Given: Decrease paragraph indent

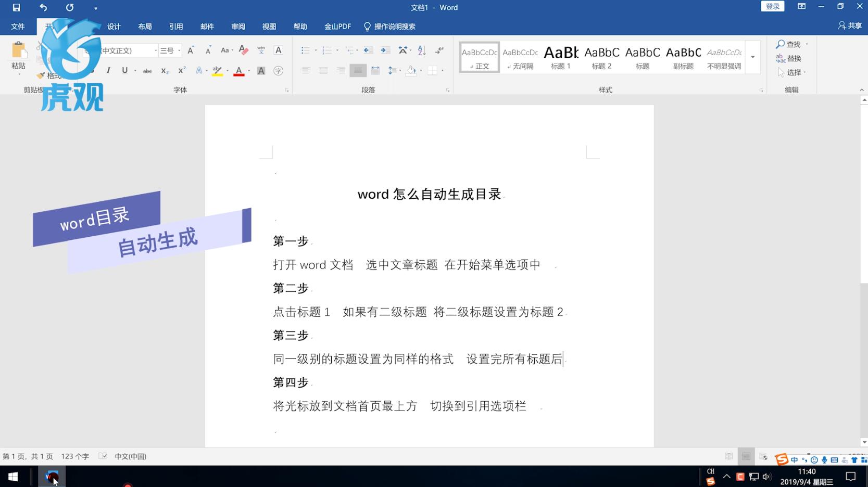Looking at the screenshot, I should click(368, 50).
